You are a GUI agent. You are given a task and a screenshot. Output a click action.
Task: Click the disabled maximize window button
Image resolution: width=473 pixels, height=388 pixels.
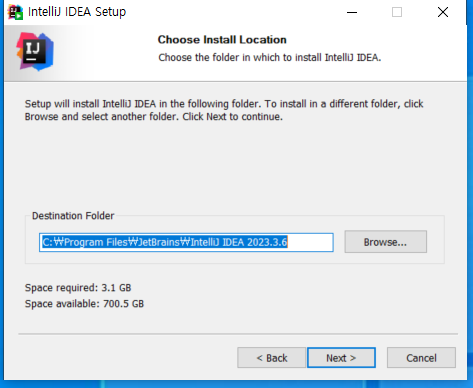click(x=397, y=12)
